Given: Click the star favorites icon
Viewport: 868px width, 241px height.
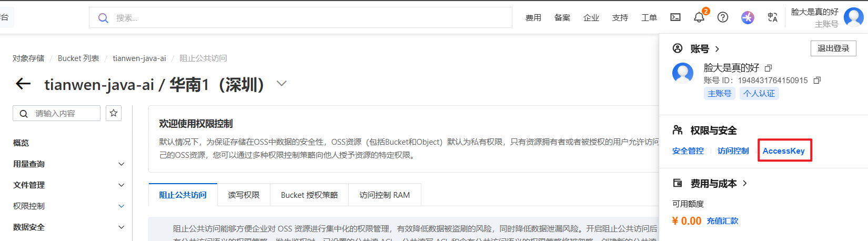Looking at the screenshot, I should tap(114, 113).
